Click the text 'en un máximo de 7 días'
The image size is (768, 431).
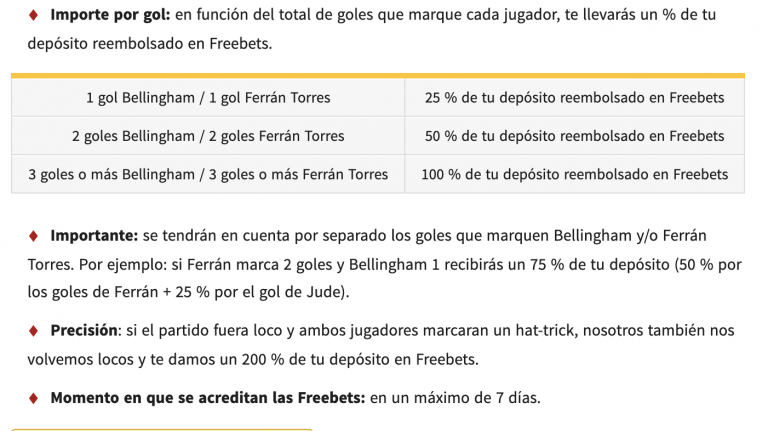click(455, 397)
